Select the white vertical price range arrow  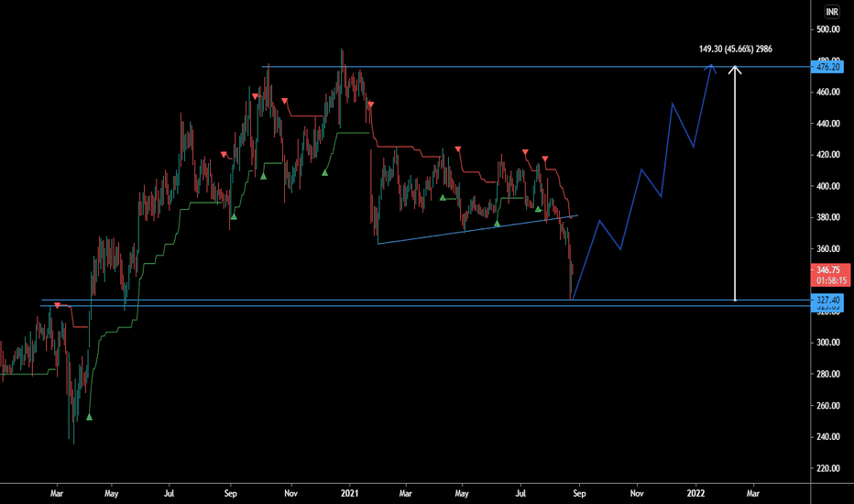coord(735,183)
